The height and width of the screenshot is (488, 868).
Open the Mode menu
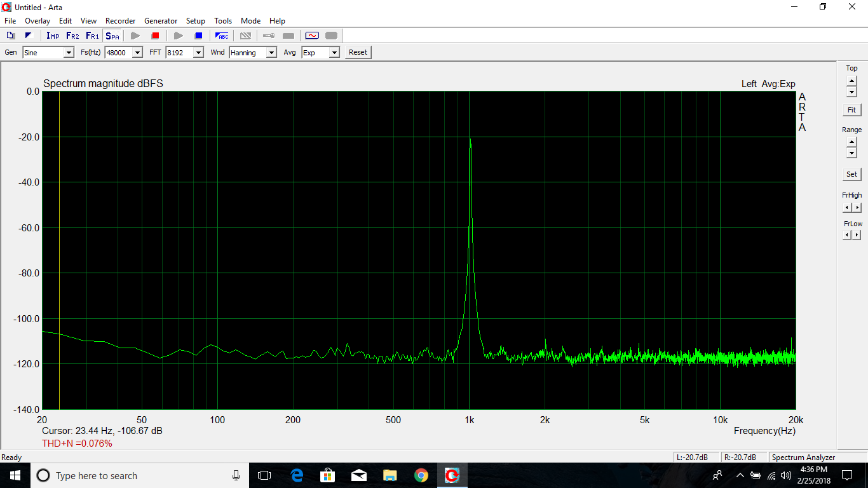[x=251, y=21]
